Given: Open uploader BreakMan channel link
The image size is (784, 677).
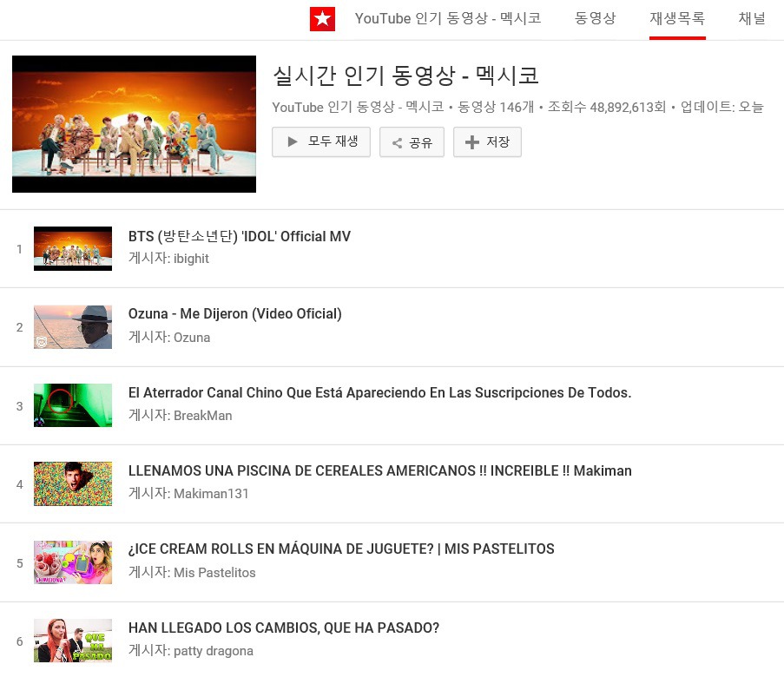Looking at the screenshot, I should tap(202, 416).
